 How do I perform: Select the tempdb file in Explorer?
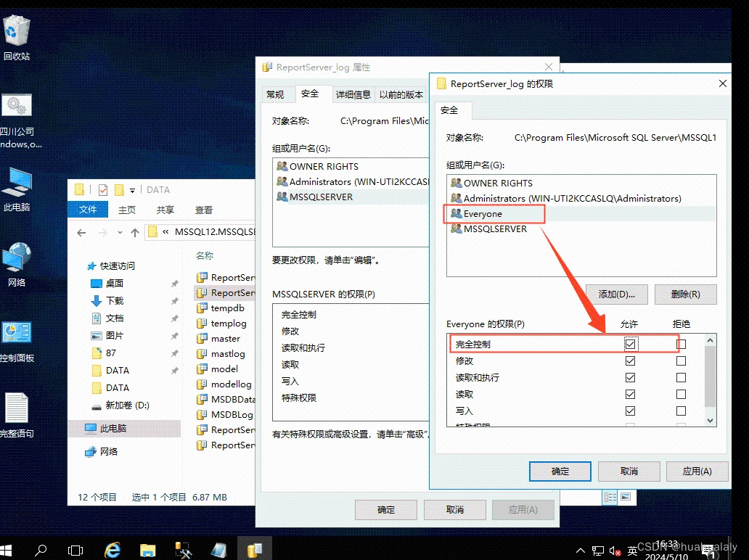pyautogui.click(x=227, y=308)
